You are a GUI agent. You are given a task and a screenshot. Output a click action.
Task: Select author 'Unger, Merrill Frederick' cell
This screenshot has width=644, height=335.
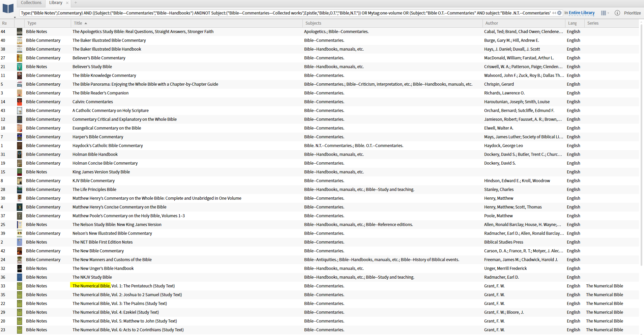[x=505, y=269]
